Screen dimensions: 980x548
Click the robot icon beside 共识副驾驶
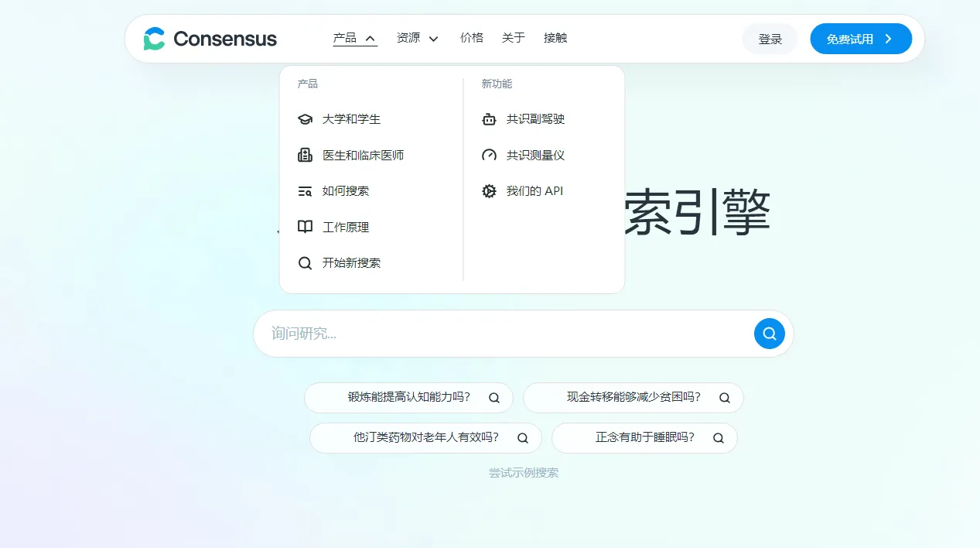(x=489, y=119)
